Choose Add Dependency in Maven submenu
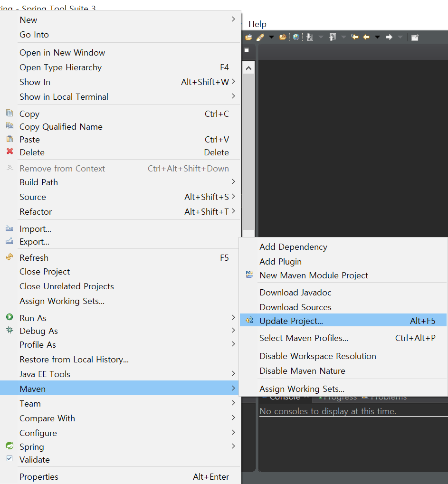This screenshot has width=448, height=484. pos(343,247)
